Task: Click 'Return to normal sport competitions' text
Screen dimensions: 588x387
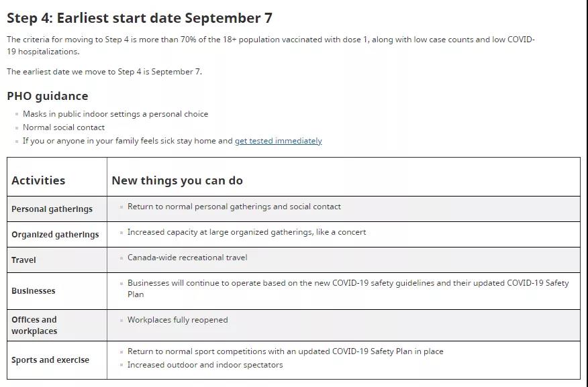Action: tap(285, 351)
